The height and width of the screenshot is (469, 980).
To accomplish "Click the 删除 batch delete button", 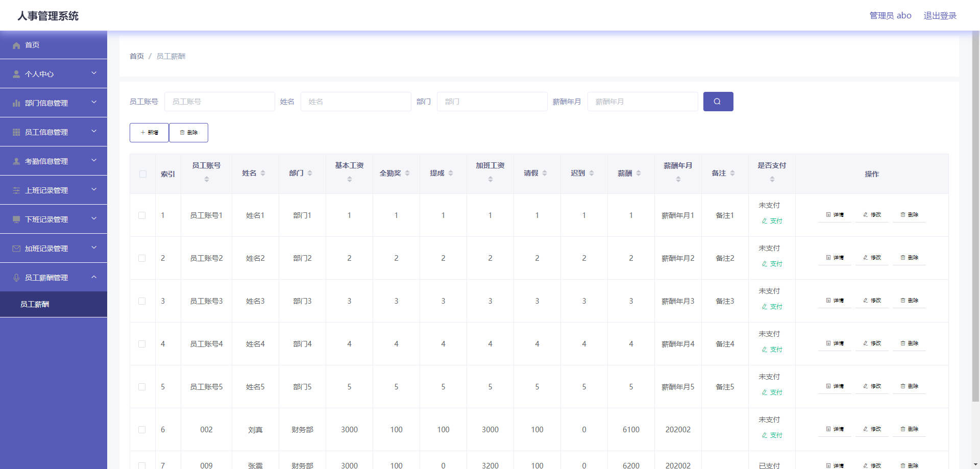I will tap(188, 133).
